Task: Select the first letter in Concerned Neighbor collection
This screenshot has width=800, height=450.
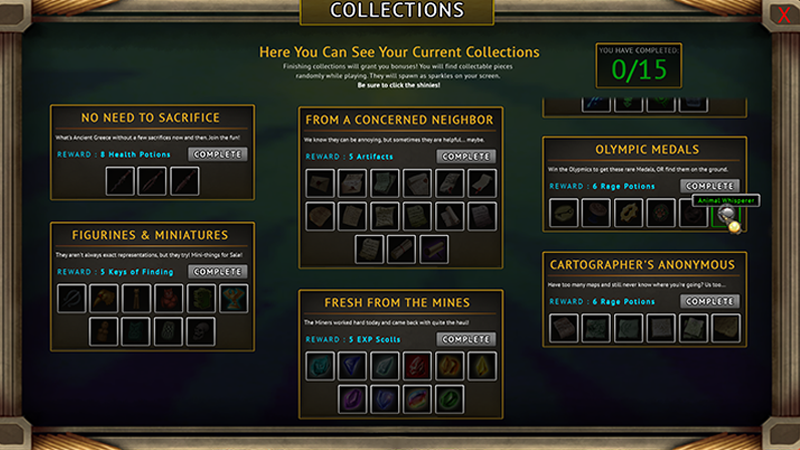Action: coord(320,183)
